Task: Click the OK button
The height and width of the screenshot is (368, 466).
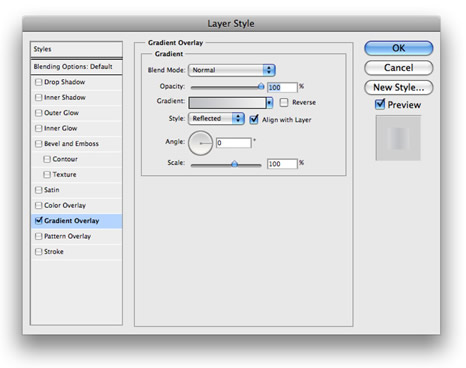Action: click(399, 48)
